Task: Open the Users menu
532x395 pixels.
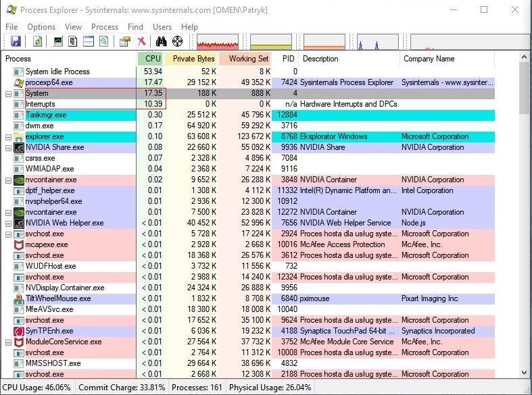Action: click(162, 27)
